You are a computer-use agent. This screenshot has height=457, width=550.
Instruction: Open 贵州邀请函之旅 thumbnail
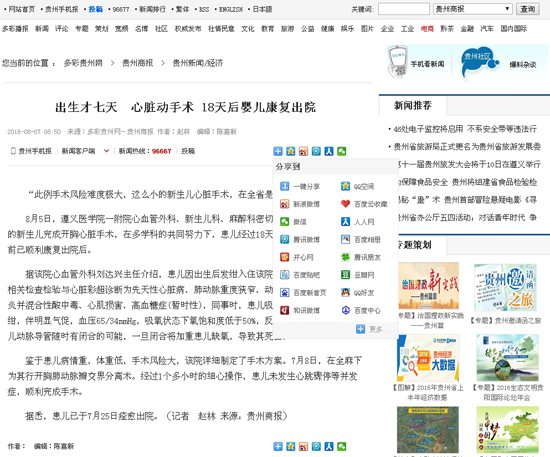point(505,287)
